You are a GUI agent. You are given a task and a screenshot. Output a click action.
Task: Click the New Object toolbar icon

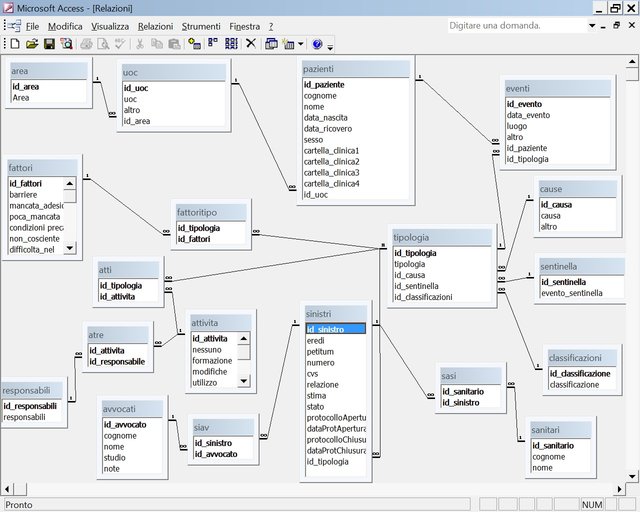point(288,44)
